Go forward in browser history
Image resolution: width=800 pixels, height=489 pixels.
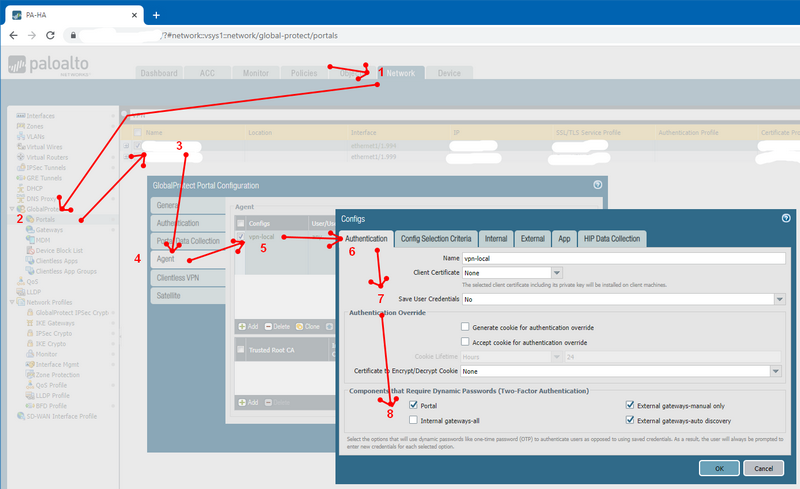[32, 35]
